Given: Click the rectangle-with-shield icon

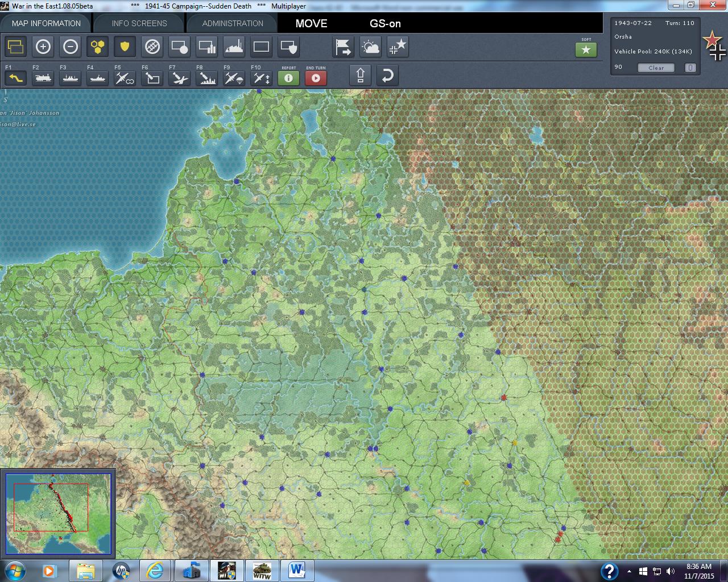Looking at the screenshot, I should click(x=289, y=47).
